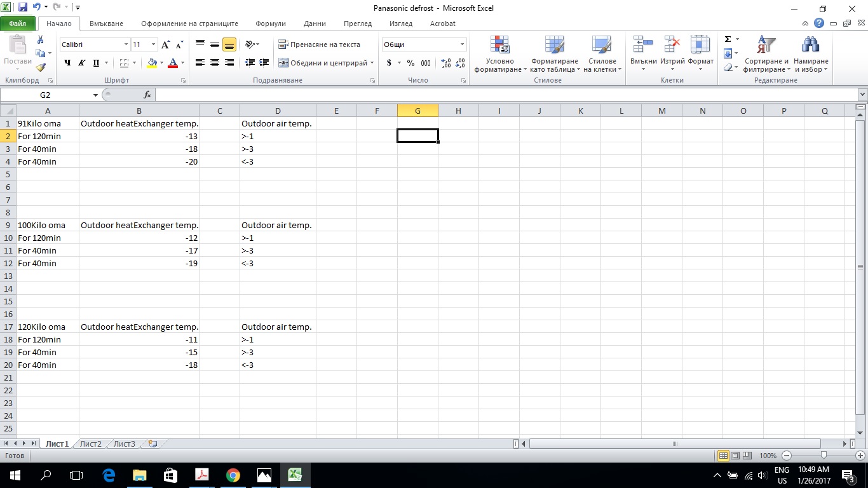Expand Форматиране като таблица gallery
This screenshot has width=868, height=488.
click(555, 54)
